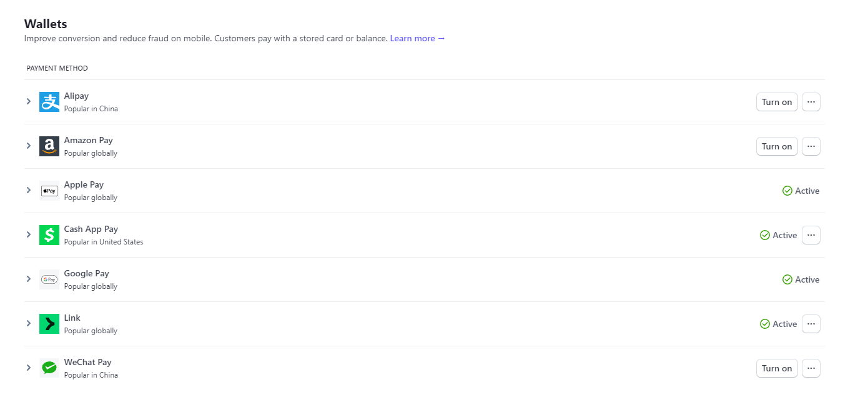
Task: Click the Active label for Google Pay
Action: tap(807, 279)
